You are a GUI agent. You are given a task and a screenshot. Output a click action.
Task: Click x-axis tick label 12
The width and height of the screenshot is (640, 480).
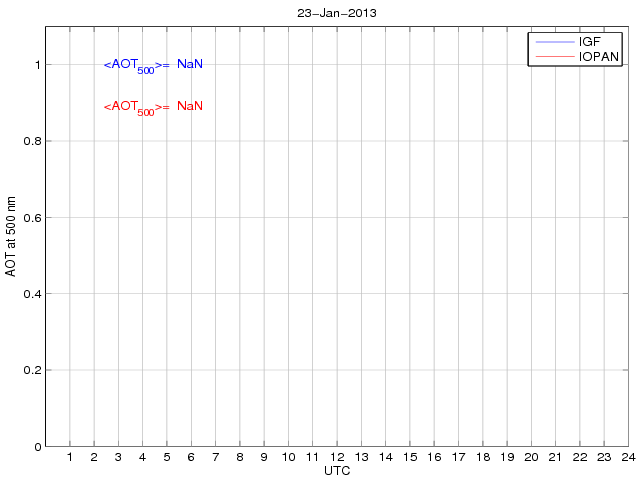(x=337, y=457)
